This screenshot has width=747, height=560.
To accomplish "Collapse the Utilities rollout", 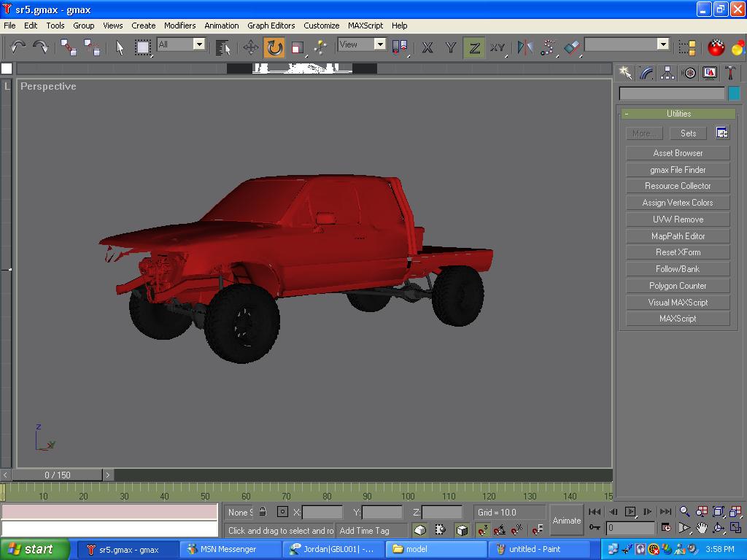I will 678,114.
